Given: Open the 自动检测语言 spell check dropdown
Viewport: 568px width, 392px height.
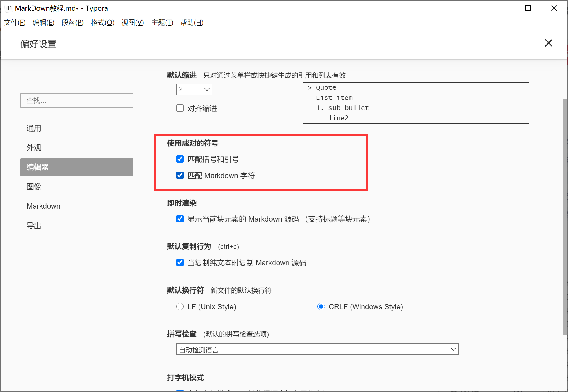Looking at the screenshot, I should (x=317, y=349).
